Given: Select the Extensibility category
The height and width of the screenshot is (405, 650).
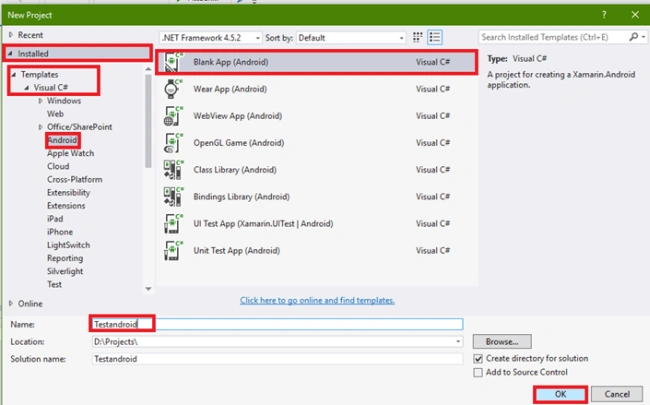Looking at the screenshot, I should coord(68,193).
